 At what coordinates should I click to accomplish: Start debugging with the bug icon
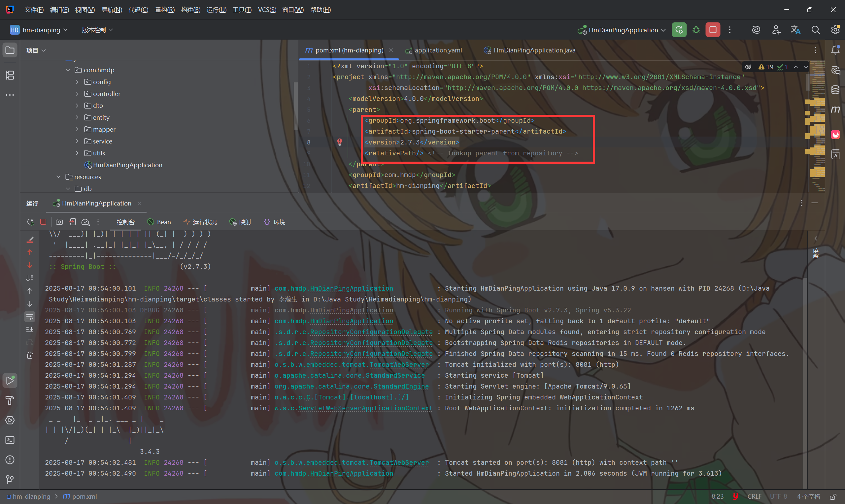tap(696, 30)
